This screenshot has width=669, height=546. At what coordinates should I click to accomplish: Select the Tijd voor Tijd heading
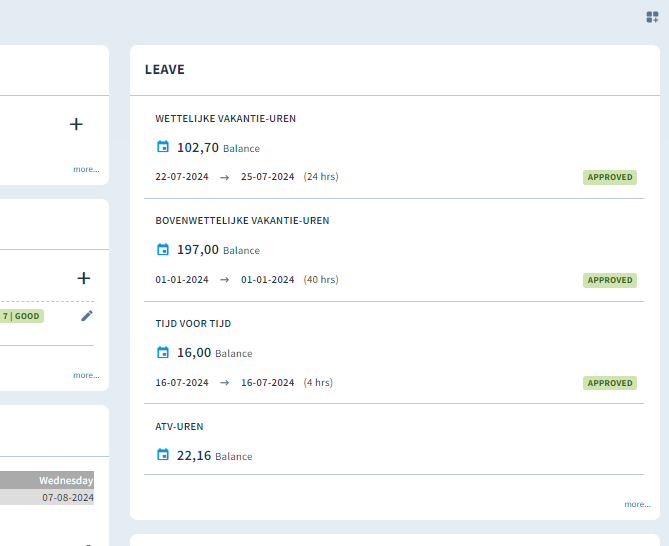tap(193, 323)
